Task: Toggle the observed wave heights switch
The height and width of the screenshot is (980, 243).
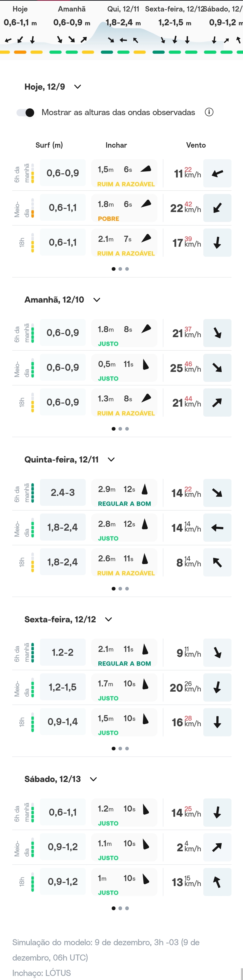Action: tap(26, 113)
